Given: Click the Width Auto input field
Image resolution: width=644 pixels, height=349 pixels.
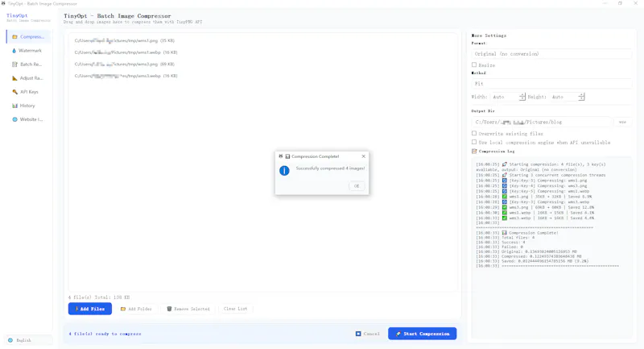Looking at the screenshot, I should [505, 97].
